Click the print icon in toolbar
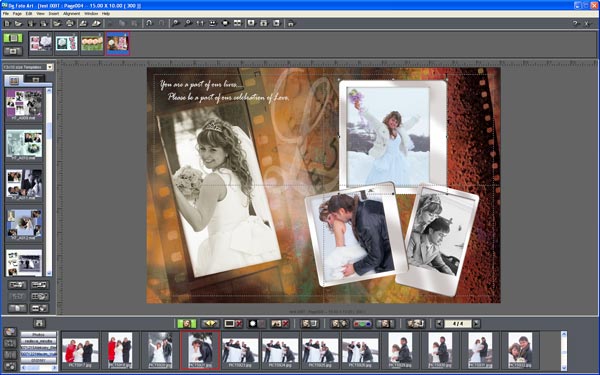600x375 pixels. (x=70, y=23)
